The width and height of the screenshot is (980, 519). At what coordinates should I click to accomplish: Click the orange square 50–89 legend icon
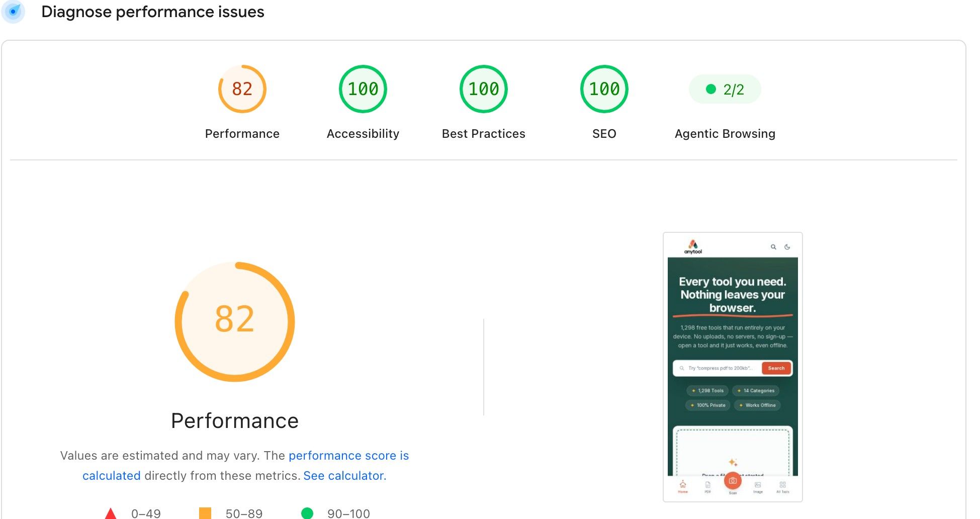(205, 513)
